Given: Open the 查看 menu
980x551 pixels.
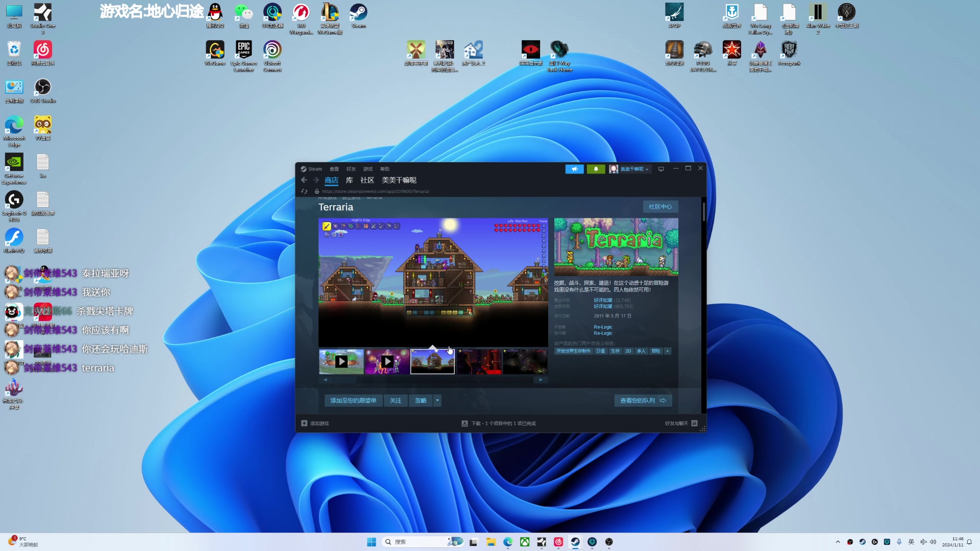Looking at the screenshot, I should coord(334,169).
